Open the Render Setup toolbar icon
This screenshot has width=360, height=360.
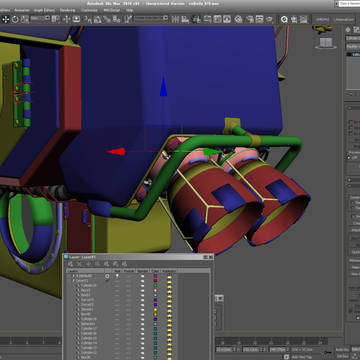click(x=250, y=19)
